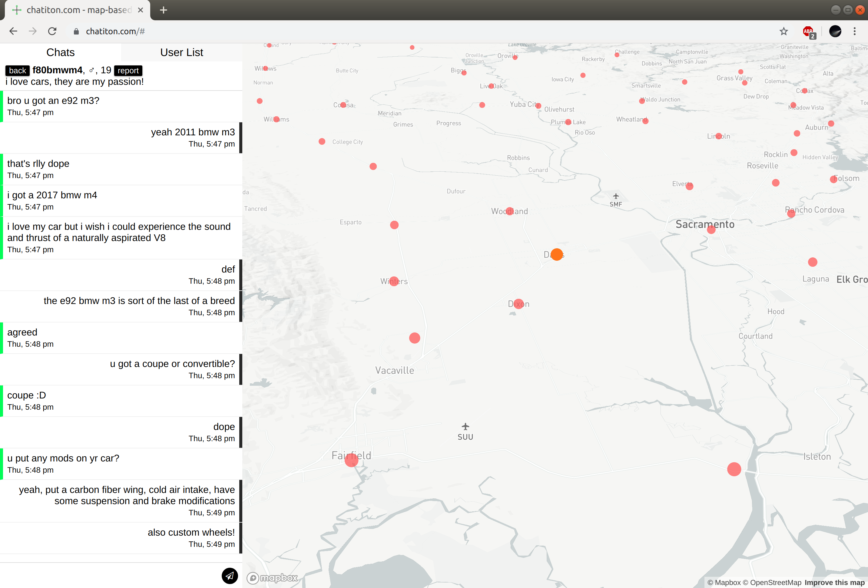
Task: Report user f80bmwm4
Action: pyautogui.click(x=128, y=71)
